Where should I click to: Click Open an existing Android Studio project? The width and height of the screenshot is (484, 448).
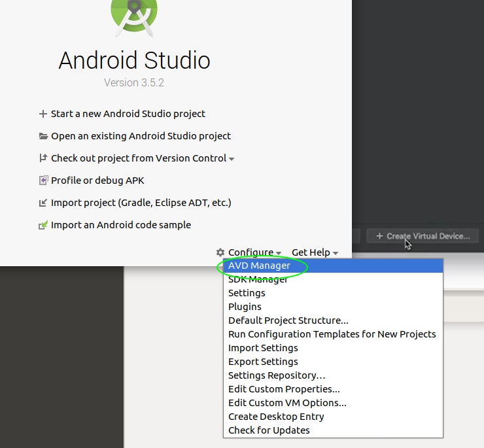(141, 136)
